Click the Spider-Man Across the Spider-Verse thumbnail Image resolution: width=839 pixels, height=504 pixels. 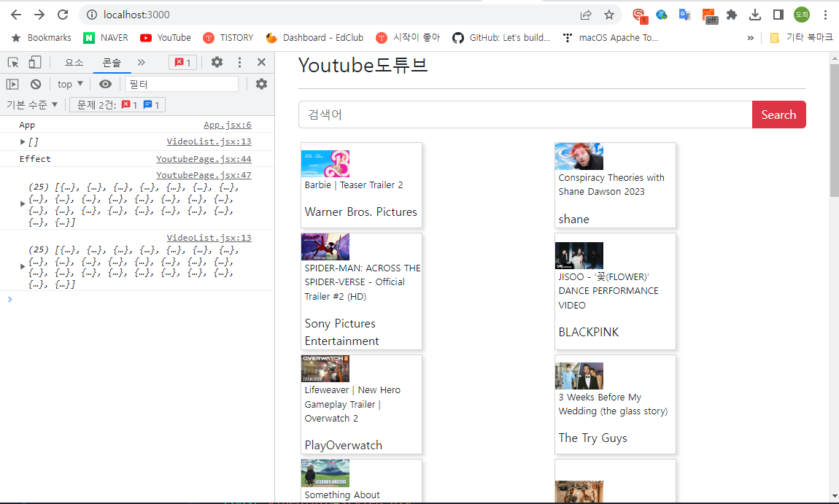coord(325,247)
